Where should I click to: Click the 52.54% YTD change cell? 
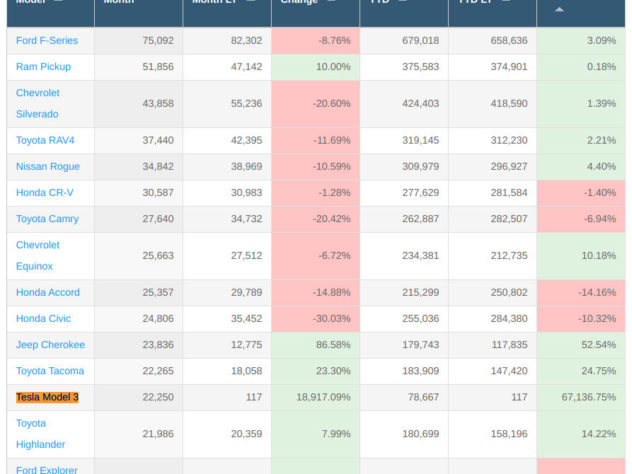pos(581,345)
